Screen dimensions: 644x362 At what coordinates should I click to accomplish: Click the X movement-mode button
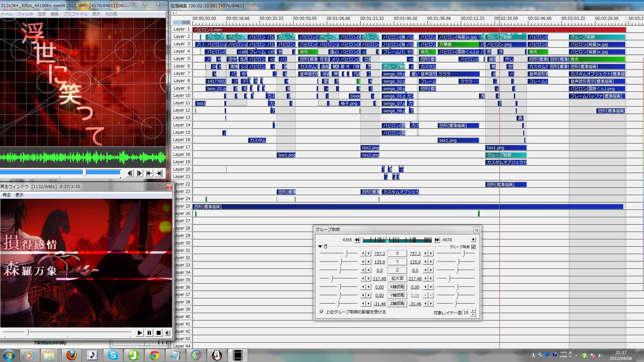pos(397,253)
